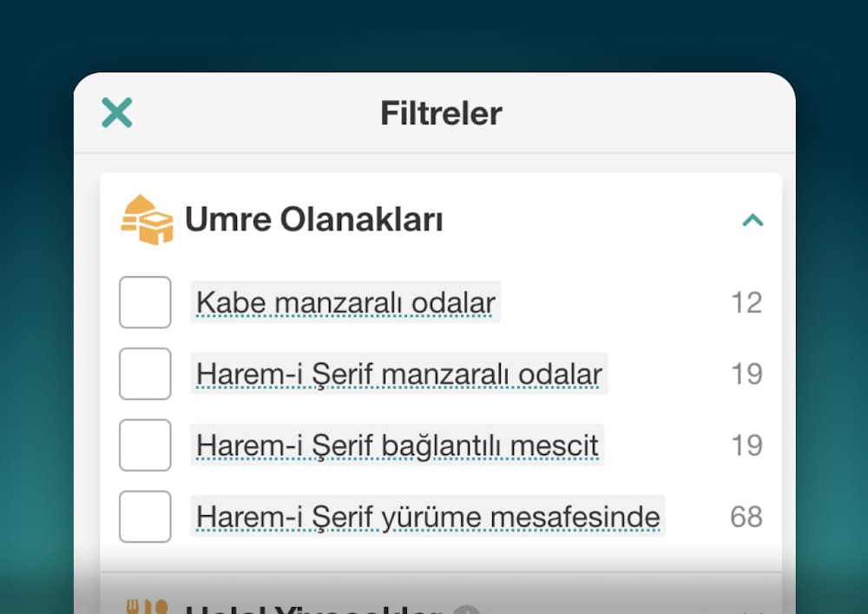Click the Filtreler title
This screenshot has width=868, height=614.
pos(440,113)
